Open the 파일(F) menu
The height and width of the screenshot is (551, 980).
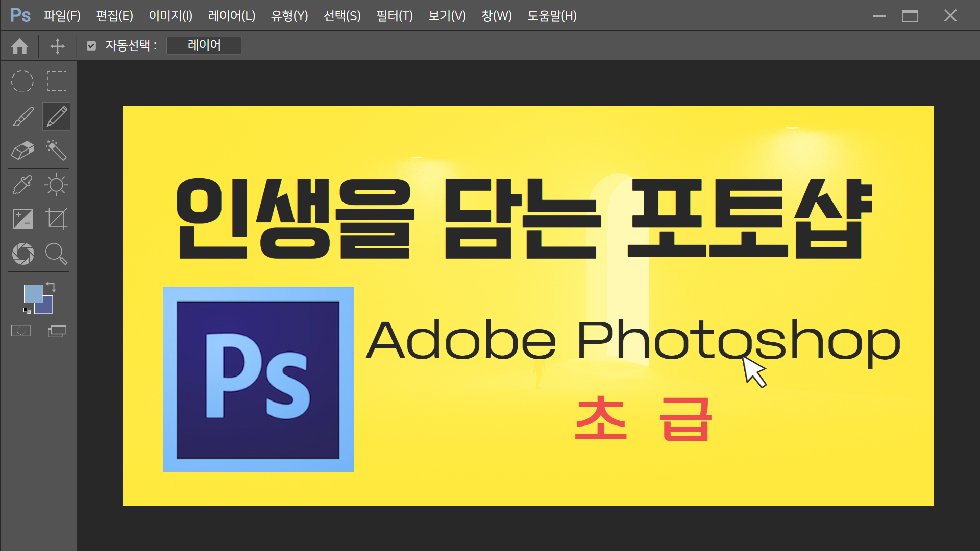coord(62,16)
